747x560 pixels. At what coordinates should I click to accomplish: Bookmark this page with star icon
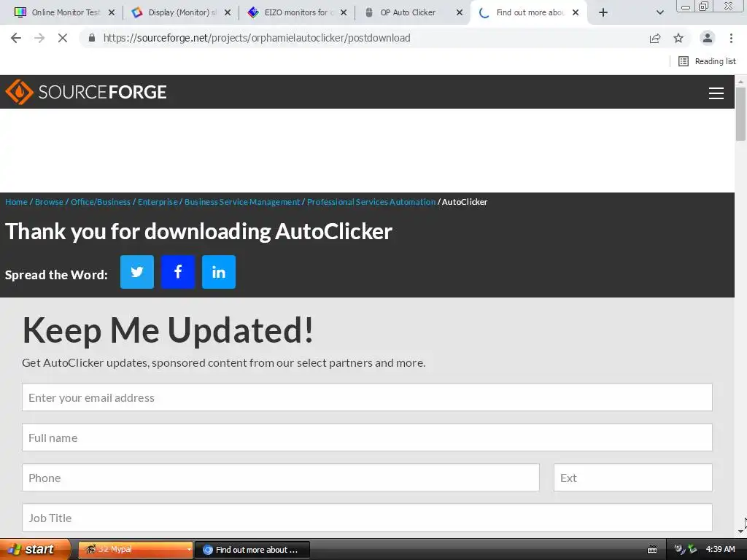pos(678,38)
